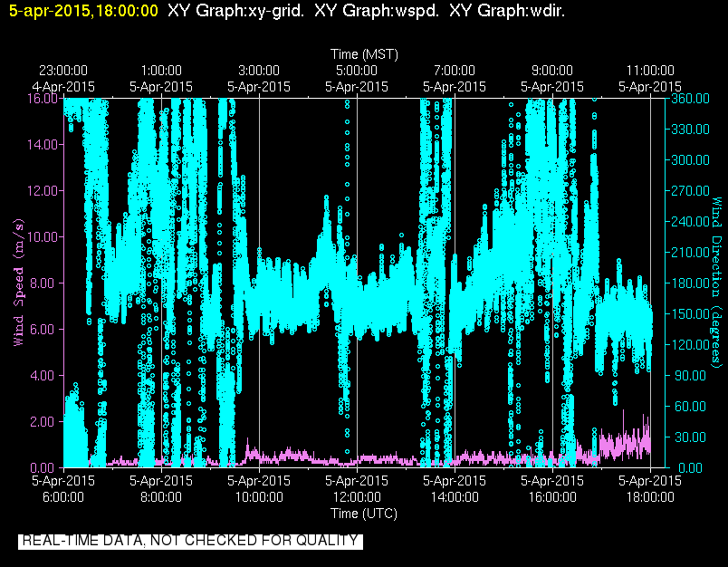
Task: Click the 6:00:00 UTC time label
Action: coord(63,497)
